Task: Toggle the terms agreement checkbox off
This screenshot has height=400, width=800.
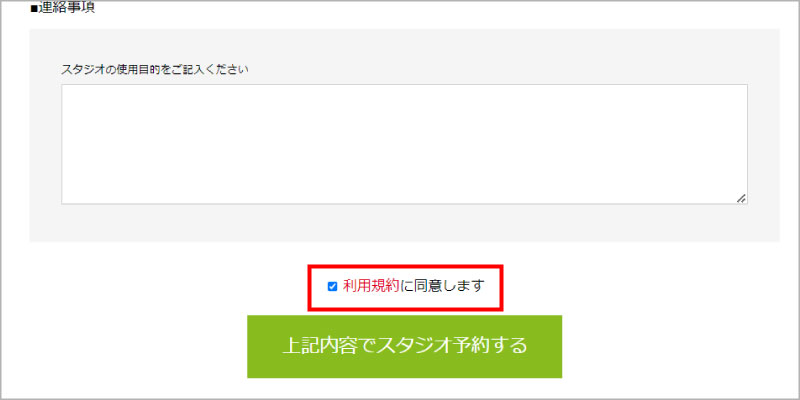Action: coord(332,287)
